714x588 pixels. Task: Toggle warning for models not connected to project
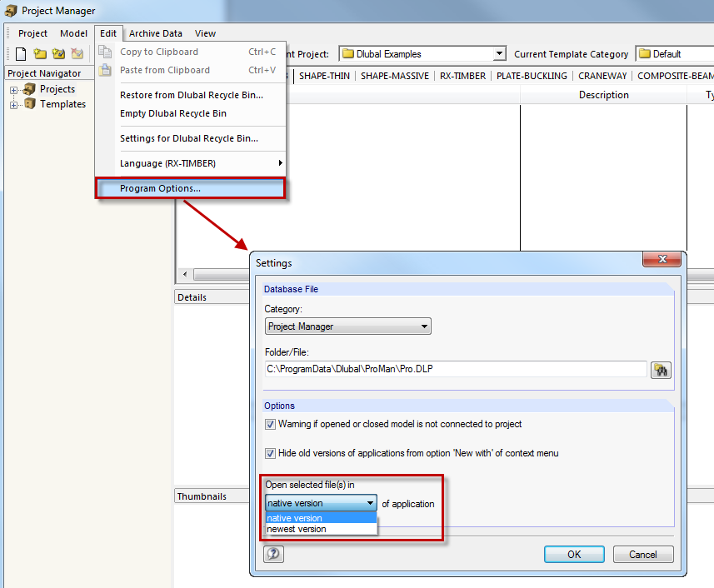[270, 424]
